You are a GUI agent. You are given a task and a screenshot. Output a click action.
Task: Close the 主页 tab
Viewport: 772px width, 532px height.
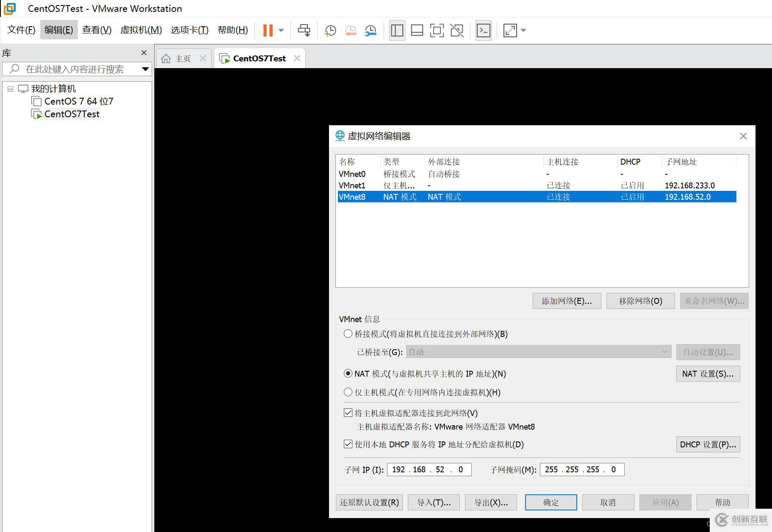pyautogui.click(x=203, y=58)
